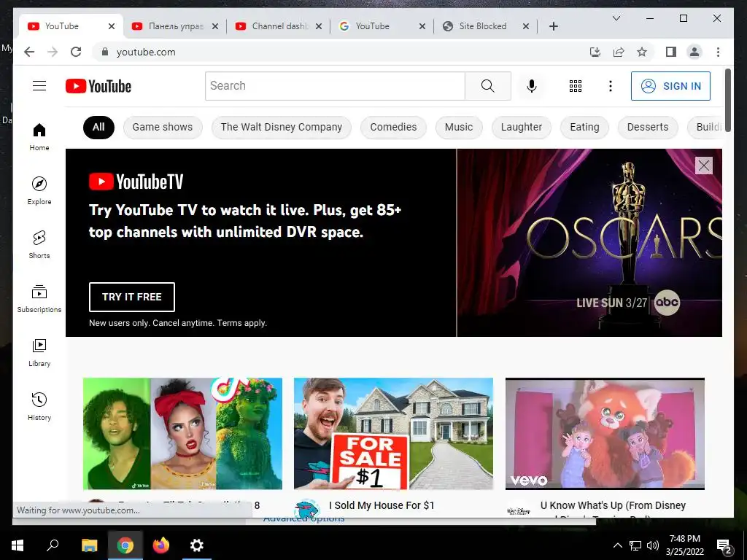View site info via the lock icon
Image resolution: width=747 pixels, height=560 pixels.
click(x=105, y=52)
